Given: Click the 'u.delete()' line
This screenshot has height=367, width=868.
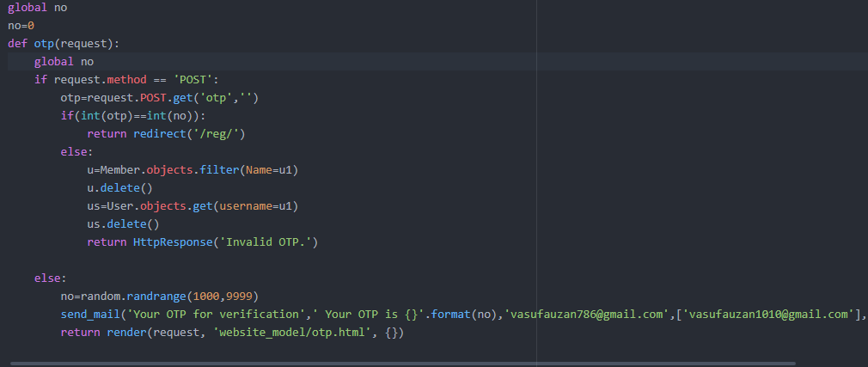Looking at the screenshot, I should click(x=119, y=188).
